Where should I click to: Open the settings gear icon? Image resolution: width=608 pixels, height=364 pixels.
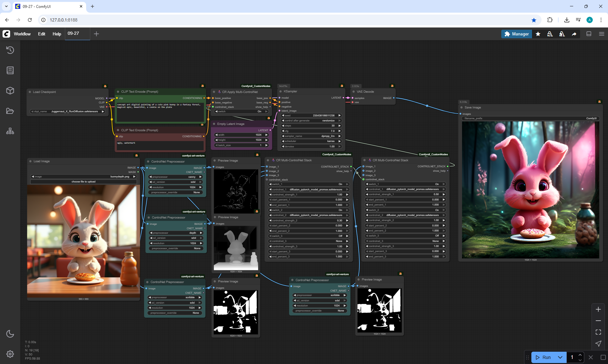tap(10, 354)
